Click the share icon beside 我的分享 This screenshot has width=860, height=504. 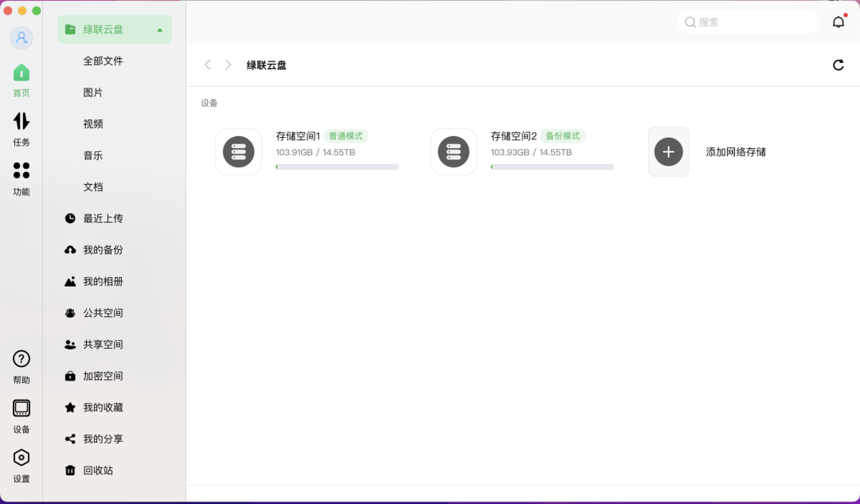[x=70, y=439]
